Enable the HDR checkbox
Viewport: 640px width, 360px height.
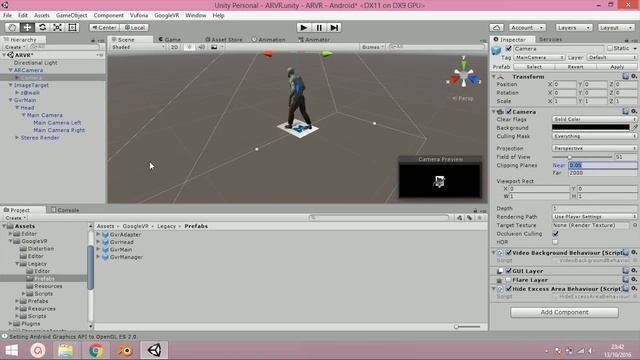(x=555, y=242)
